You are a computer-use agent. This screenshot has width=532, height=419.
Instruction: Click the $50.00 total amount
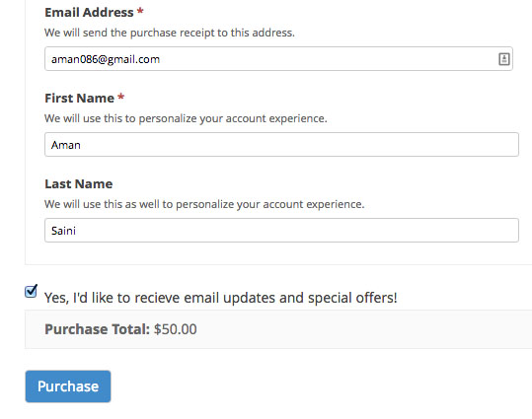[176, 329]
